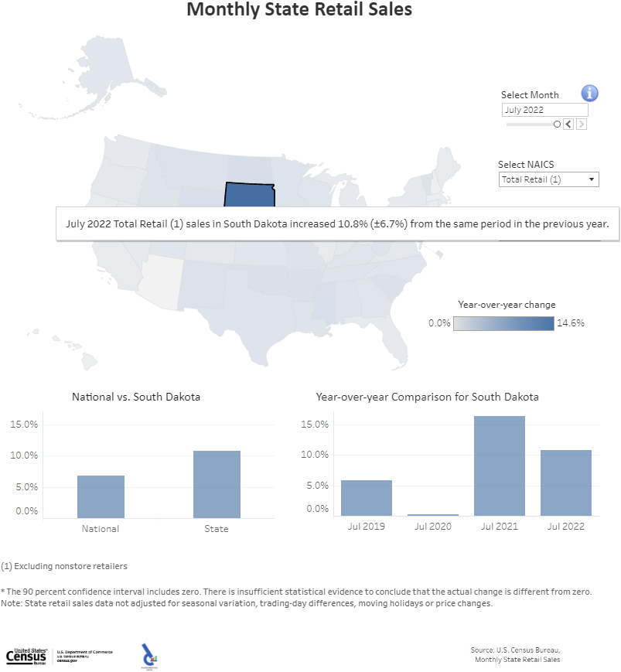The width and height of the screenshot is (621, 672).
Task: Go to previous month with left arrow
Action: pos(568,124)
